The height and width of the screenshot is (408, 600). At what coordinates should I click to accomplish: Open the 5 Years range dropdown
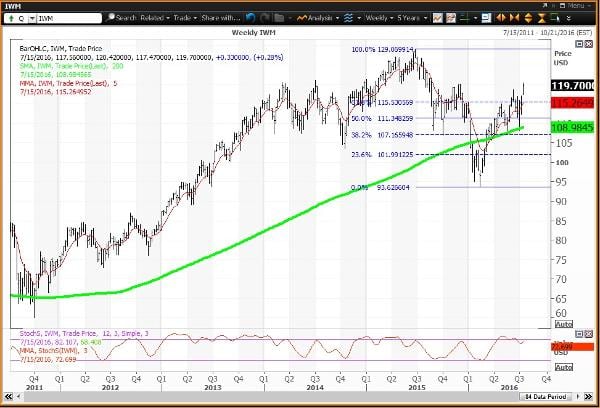412,18
